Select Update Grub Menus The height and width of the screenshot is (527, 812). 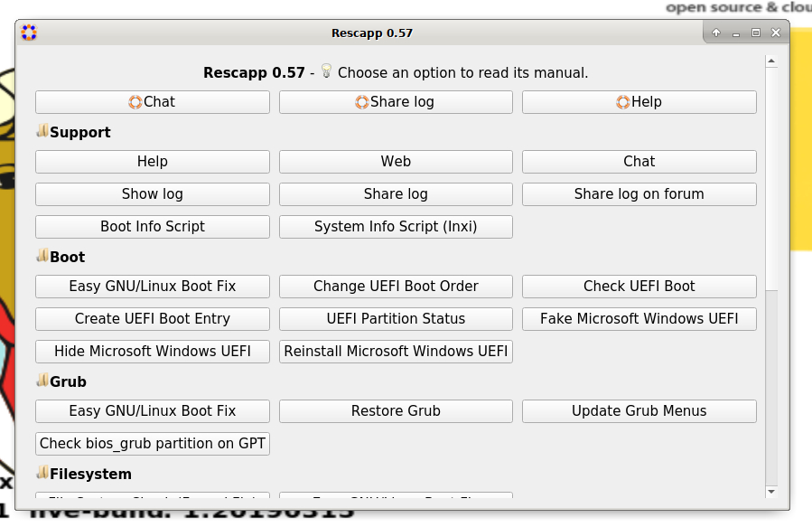(639, 411)
